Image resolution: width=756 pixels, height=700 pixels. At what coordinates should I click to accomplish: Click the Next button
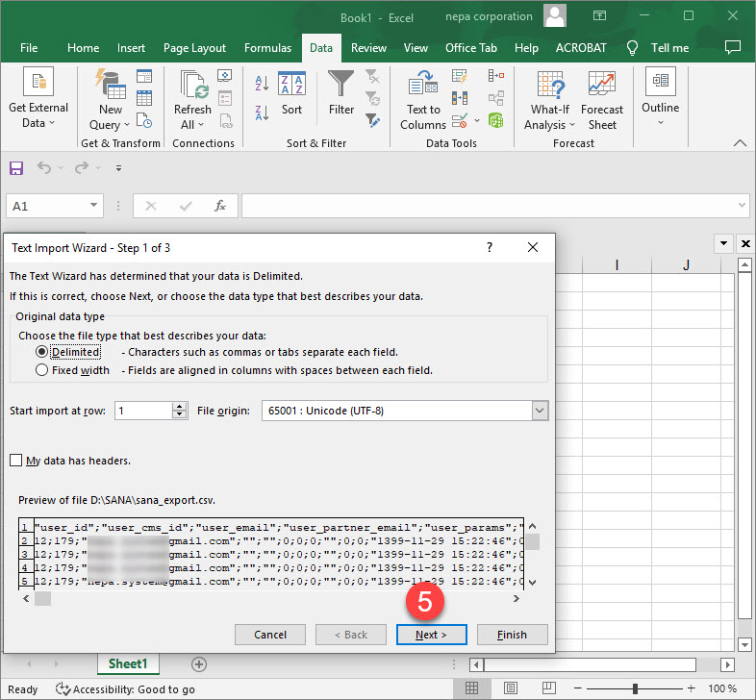click(432, 635)
